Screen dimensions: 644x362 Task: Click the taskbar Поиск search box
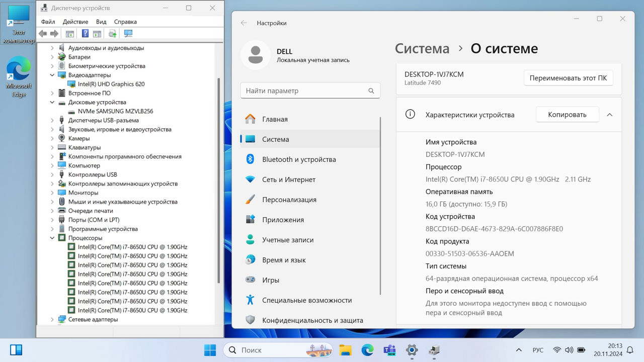[278, 350]
